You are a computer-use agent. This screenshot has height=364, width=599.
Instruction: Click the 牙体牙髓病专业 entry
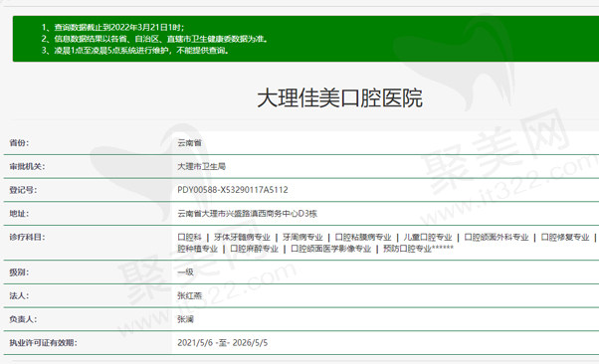pyautogui.click(x=242, y=237)
